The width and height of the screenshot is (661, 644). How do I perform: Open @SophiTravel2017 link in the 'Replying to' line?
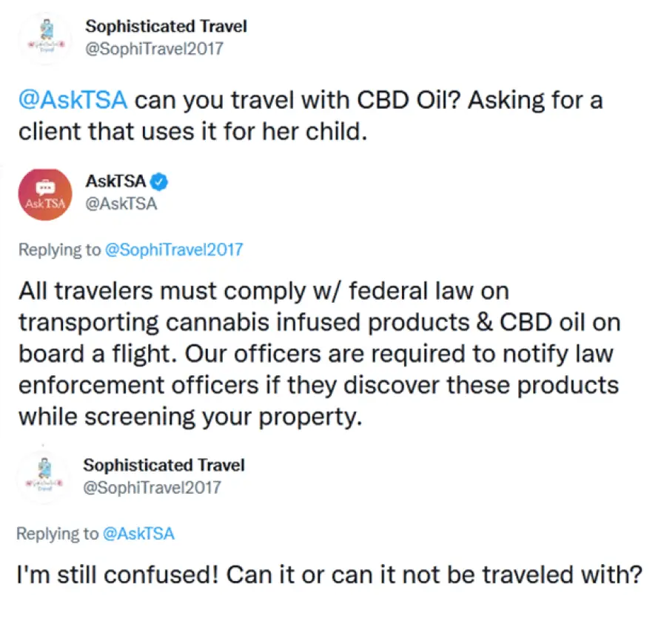[174, 249]
